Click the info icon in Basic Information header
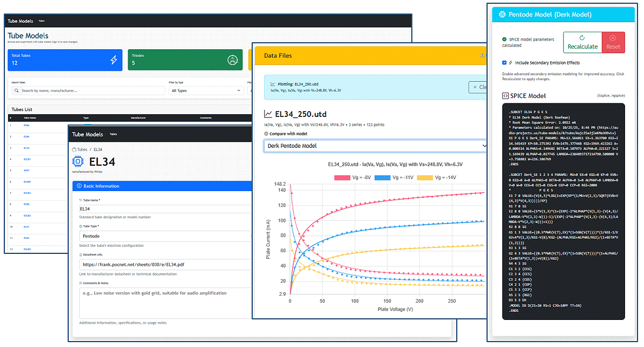The width and height of the screenshot is (644, 347). coord(80,186)
